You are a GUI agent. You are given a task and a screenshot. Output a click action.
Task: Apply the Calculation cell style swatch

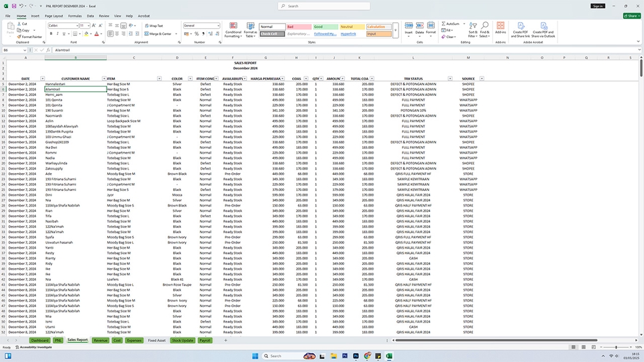click(378, 27)
